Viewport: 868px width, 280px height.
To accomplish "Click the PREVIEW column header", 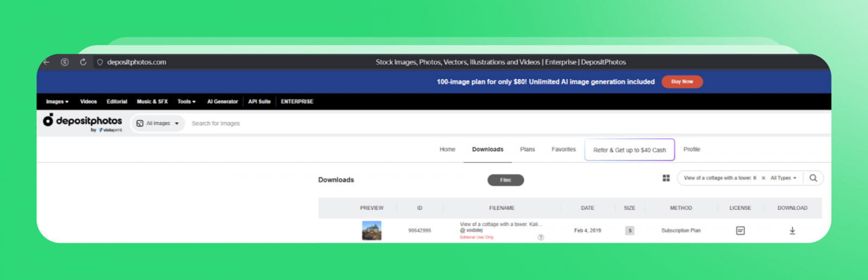I will pyautogui.click(x=372, y=208).
